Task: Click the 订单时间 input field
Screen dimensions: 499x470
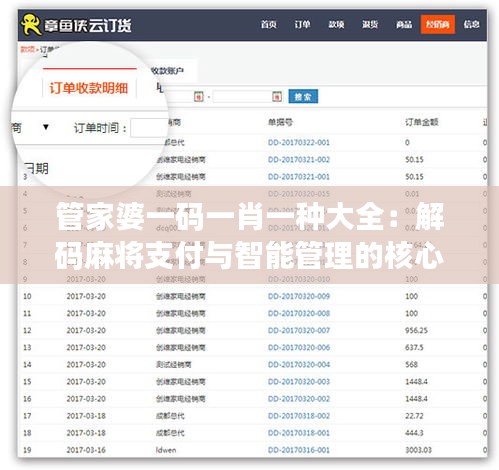Action: click(x=149, y=128)
